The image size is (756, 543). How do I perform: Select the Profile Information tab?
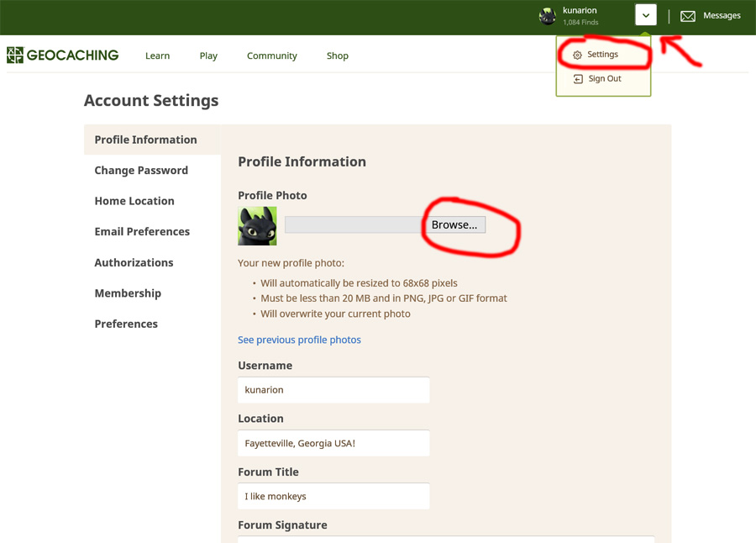pos(152,140)
